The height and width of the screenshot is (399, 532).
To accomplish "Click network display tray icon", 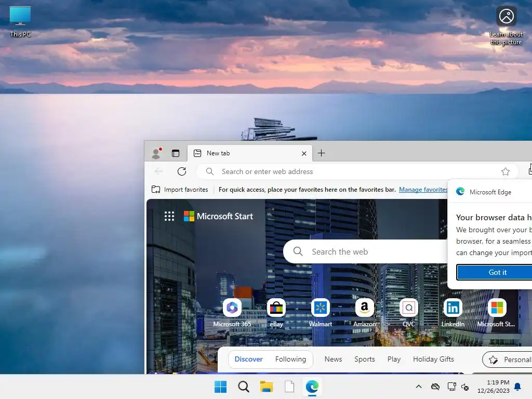I will point(451,387).
